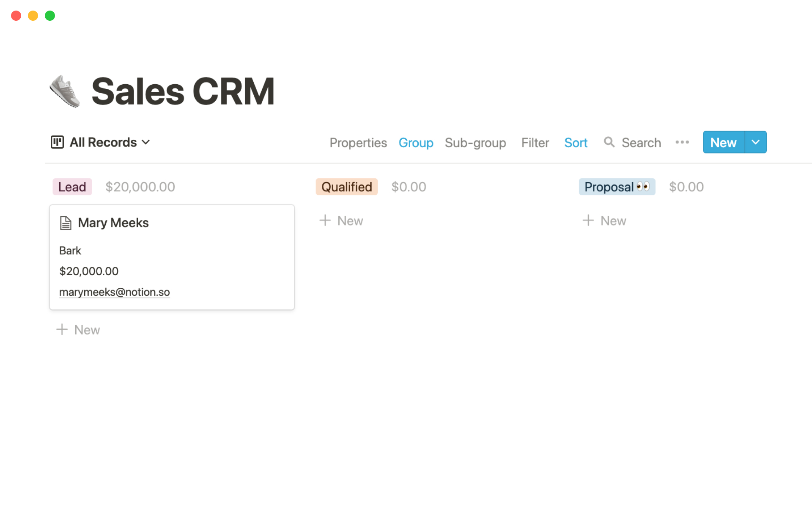
Task: Open the dropdown arrow next to New button
Action: click(x=755, y=142)
